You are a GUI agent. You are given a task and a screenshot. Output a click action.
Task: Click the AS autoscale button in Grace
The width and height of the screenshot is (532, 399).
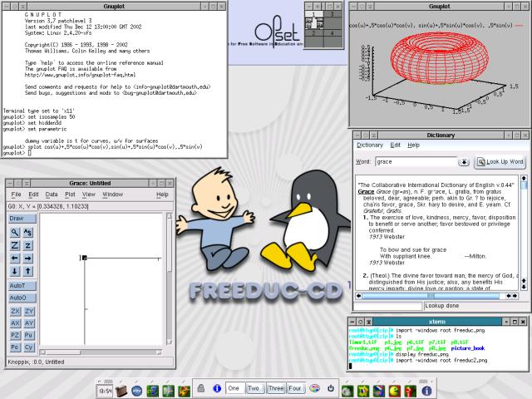(x=27, y=233)
